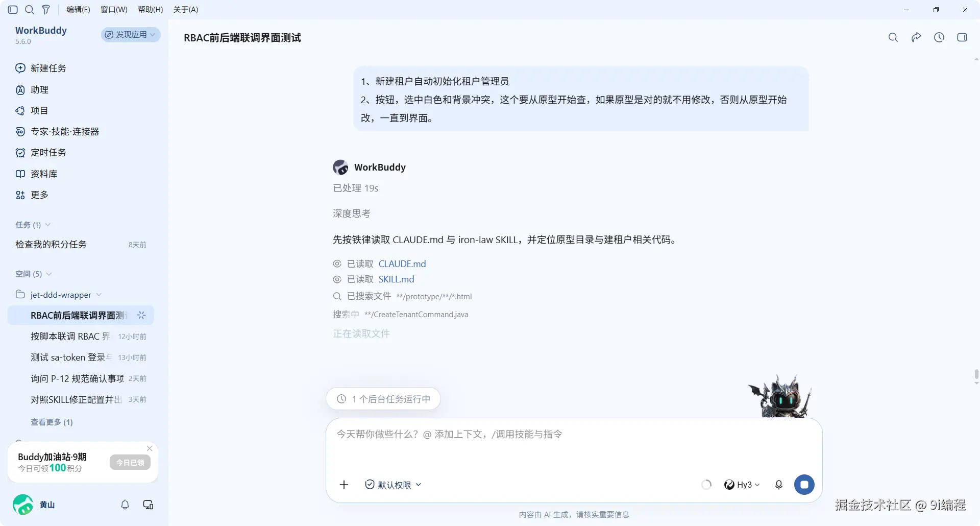
Task: Open notifications bell icon
Action: tap(125, 505)
